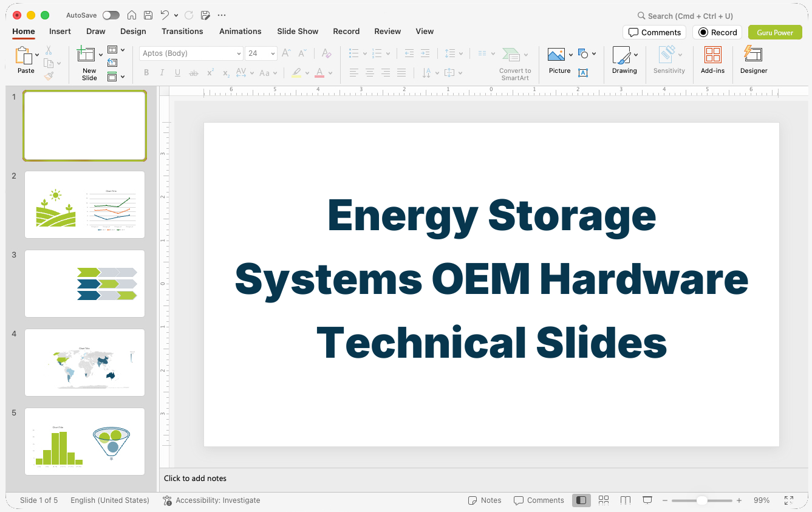812x512 pixels.
Task: Click the Text Box icon
Action: (x=583, y=73)
